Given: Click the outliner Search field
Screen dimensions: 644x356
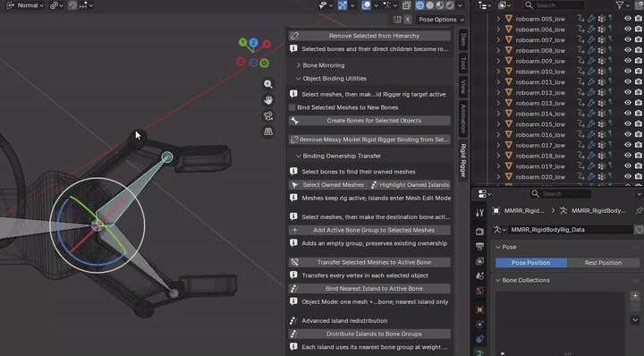Looking at the screenshot, I should [x=554, y=5].
